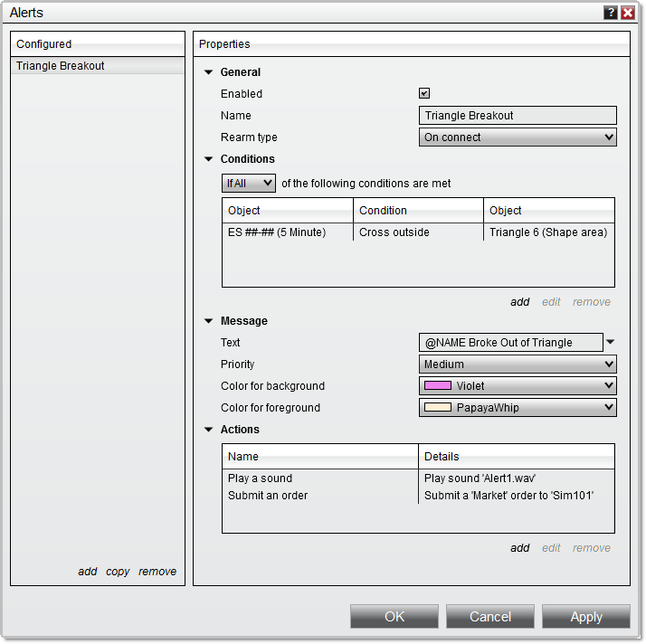Viewport: 646px width, 644px height.
Task: Collapse the Conditions section
Action: (x=209, y=159)
